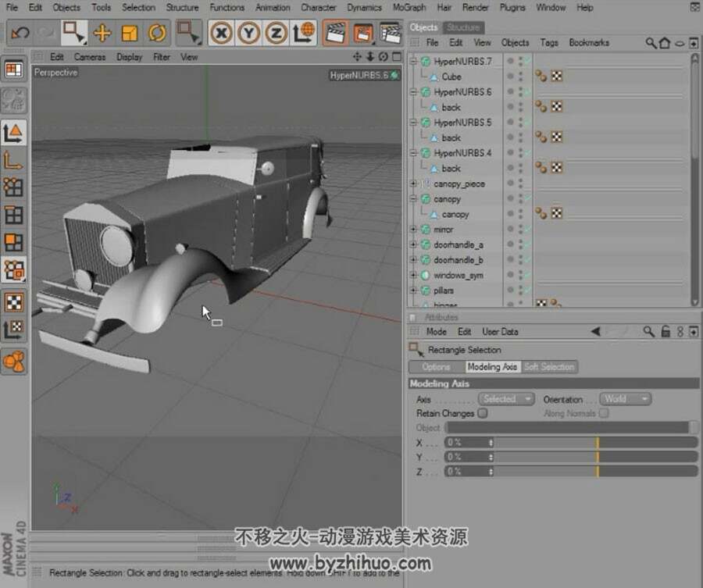Select the Rotate tool
Image resolution: width=703 pixels, height=588 pixels.
(157, 33)
